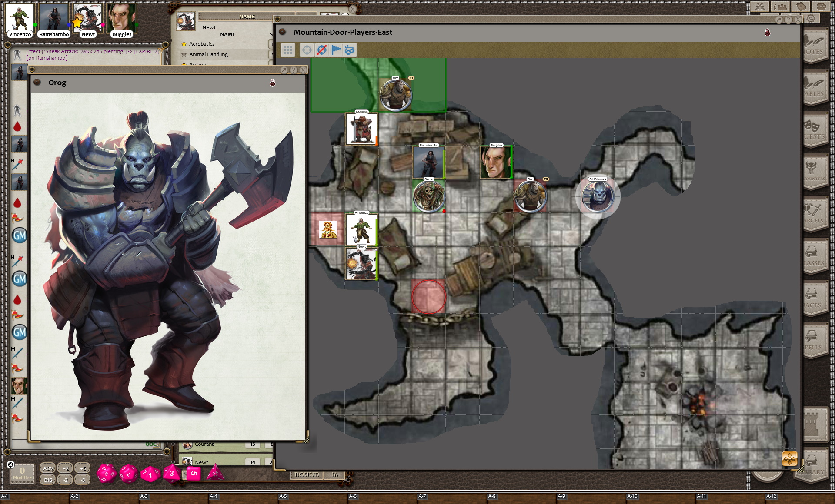
Task: Open the Colors palette icon
Action: [x=821, y=6]
